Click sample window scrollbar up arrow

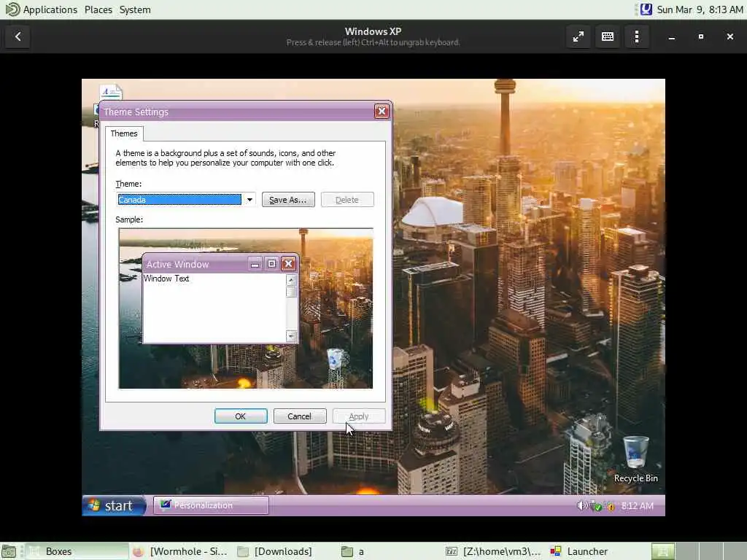[291, 279]
